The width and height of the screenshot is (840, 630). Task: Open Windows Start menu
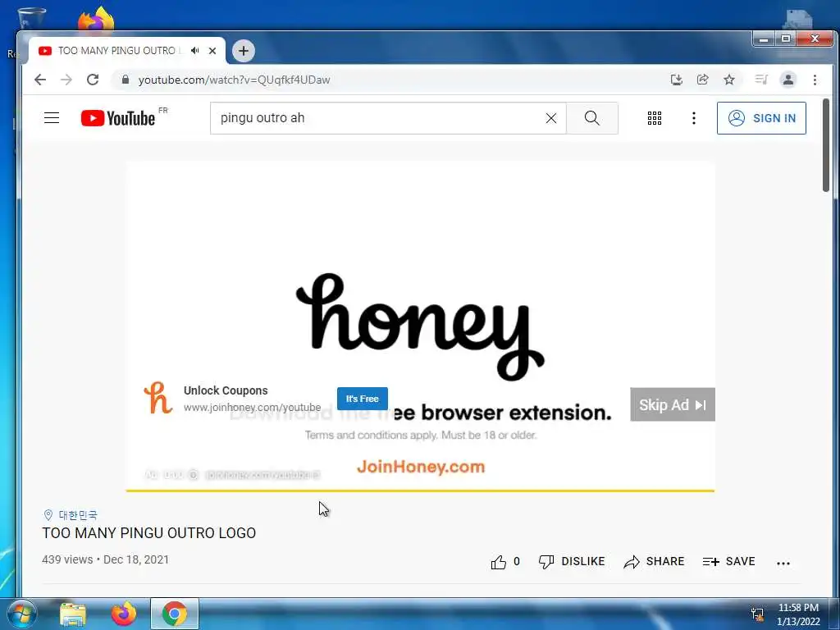coord(22,614)
